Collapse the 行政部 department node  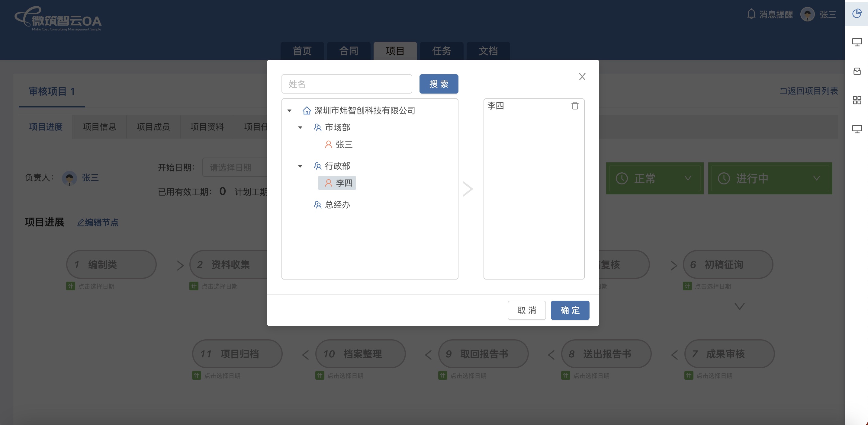click(300, 166)
